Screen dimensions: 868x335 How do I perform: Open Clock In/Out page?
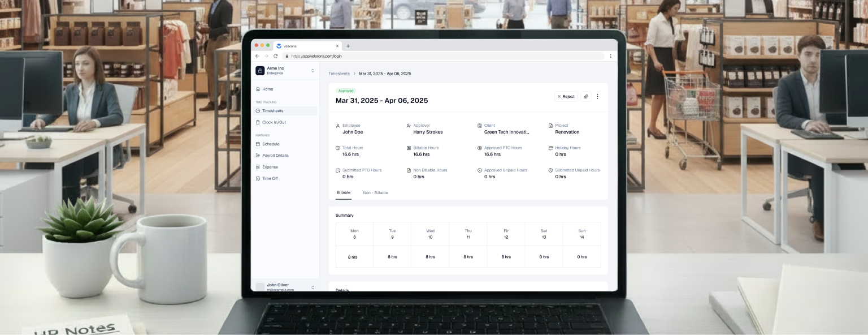[285, 122]
